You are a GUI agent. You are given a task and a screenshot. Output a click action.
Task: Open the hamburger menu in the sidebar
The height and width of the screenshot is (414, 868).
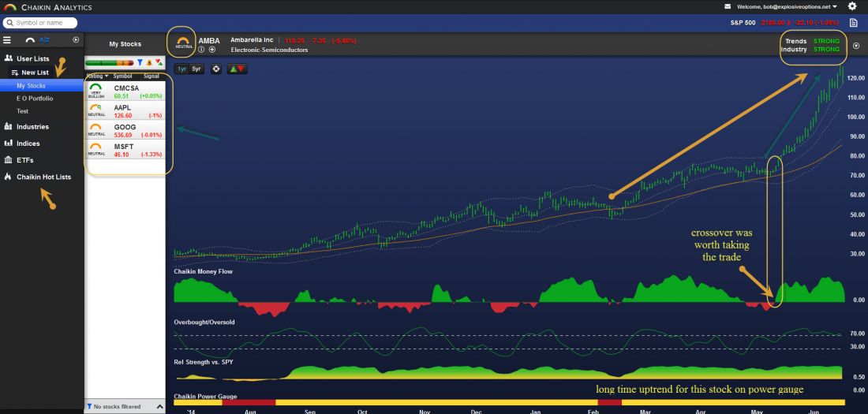(7, 39)
